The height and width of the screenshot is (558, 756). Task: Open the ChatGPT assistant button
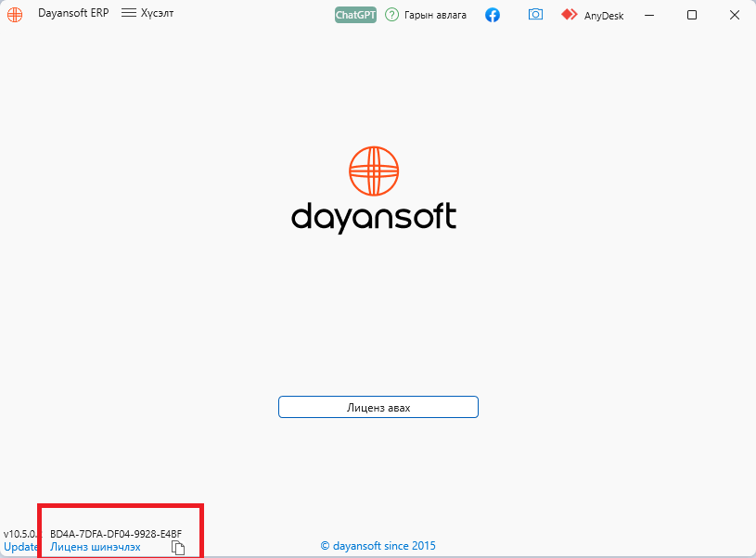[355, 15]
